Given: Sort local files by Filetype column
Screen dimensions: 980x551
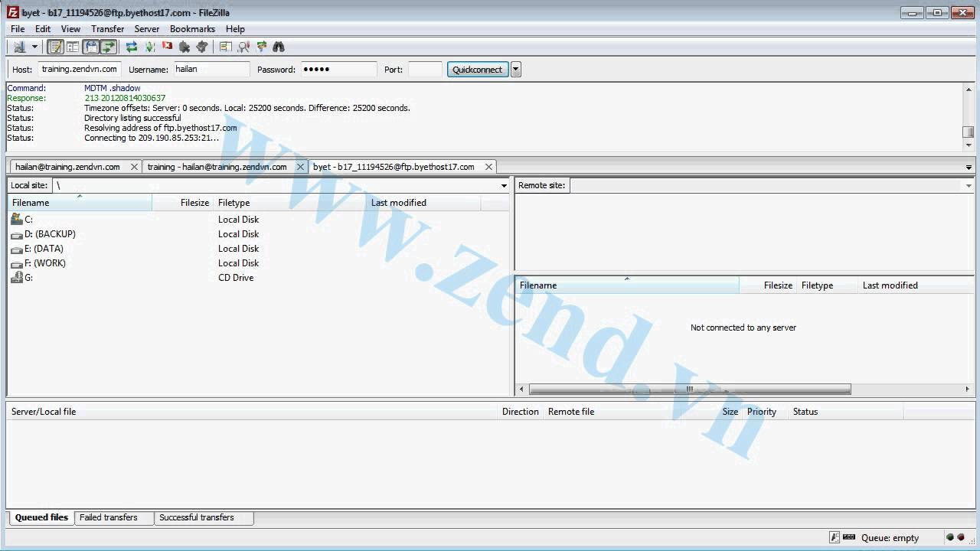Looking at the screenshot, I should coord(289,203).
